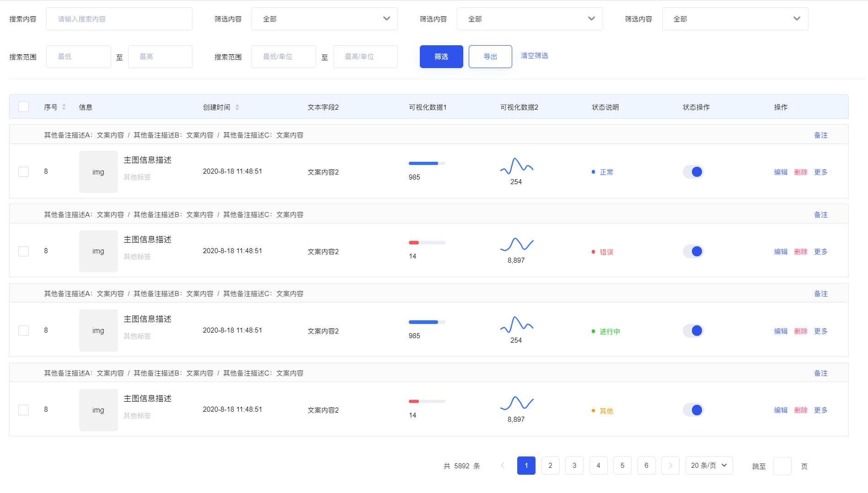868x493 pixels.
Task: Click 编辑 in the 错误 row
Action: (781, 252)
